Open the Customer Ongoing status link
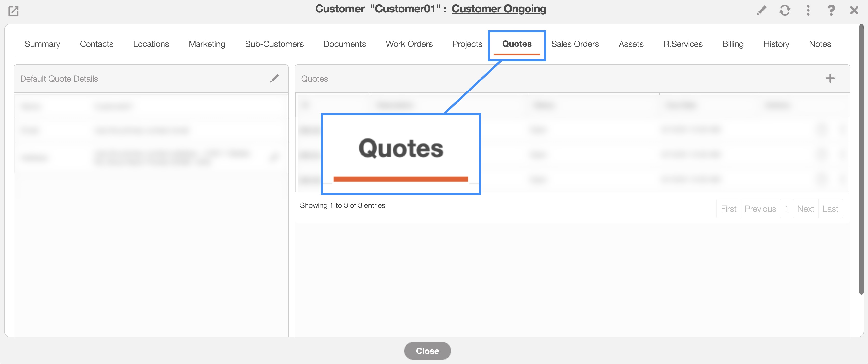 pos(498,9)
